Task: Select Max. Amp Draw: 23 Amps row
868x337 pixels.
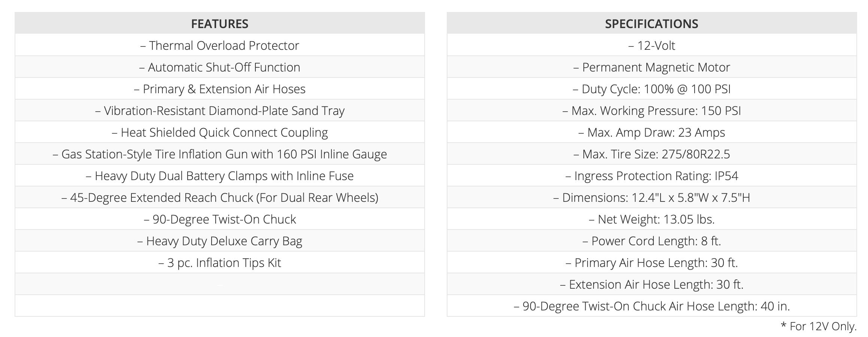Action: [x=652, y=132]
